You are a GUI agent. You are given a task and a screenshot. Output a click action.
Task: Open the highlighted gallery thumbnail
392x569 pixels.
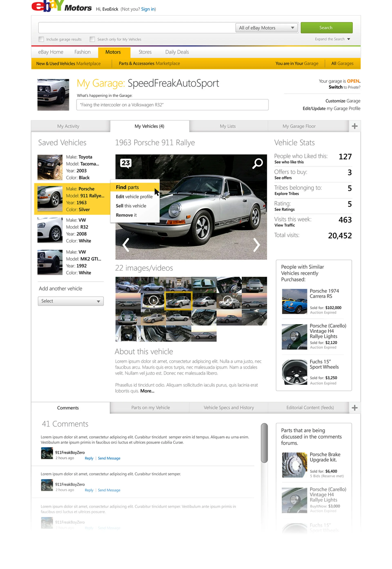178,301
